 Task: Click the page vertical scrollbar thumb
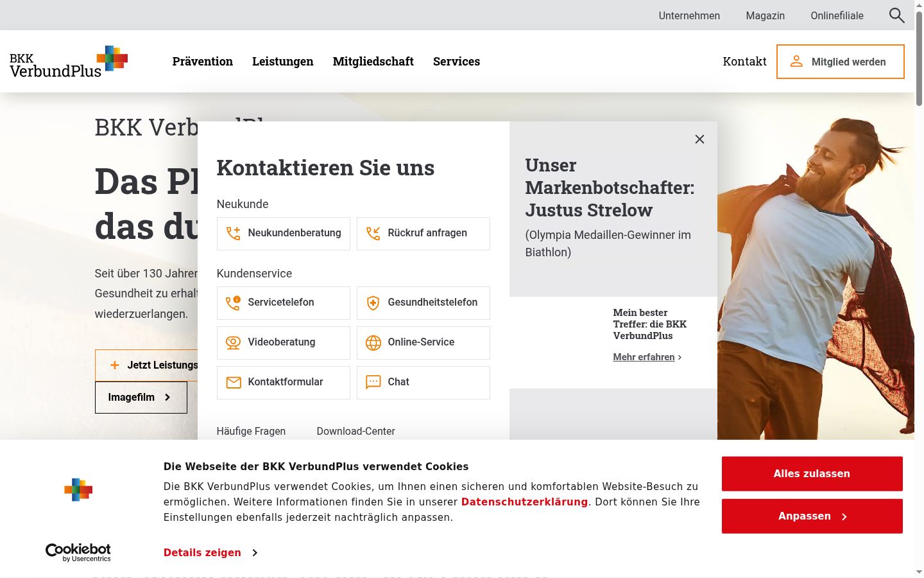[919, 58]
